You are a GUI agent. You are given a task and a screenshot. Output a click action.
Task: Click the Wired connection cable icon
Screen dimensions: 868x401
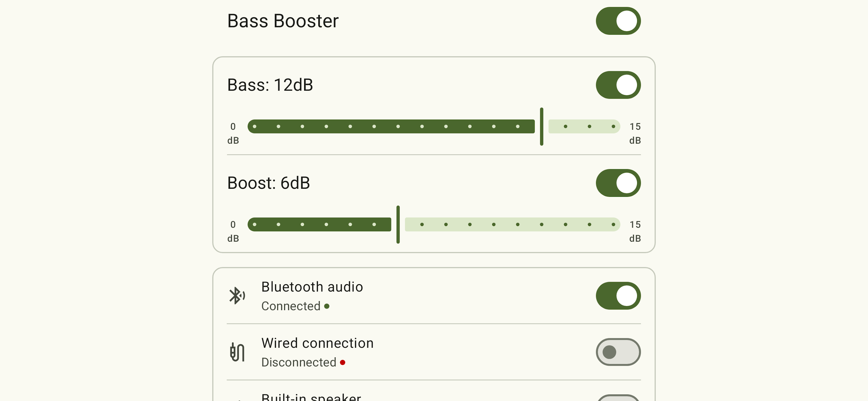pyautogui.click(x=237, y=352)
